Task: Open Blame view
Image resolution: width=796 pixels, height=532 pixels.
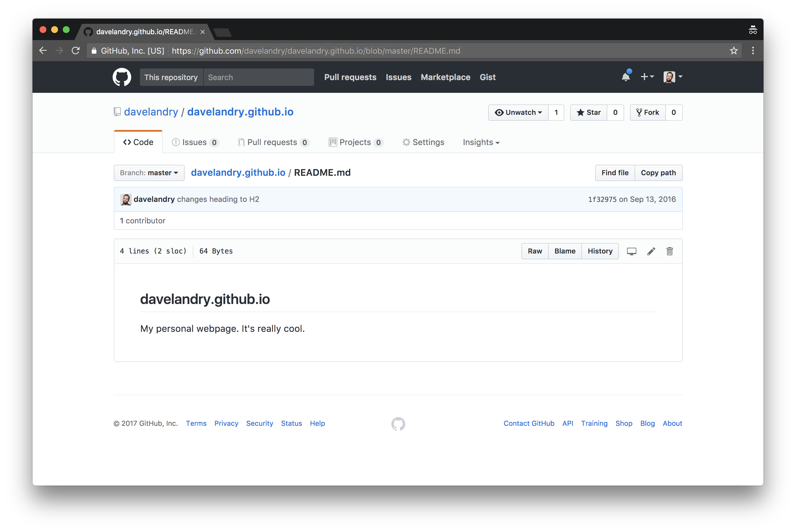Action: coord(565,251)
